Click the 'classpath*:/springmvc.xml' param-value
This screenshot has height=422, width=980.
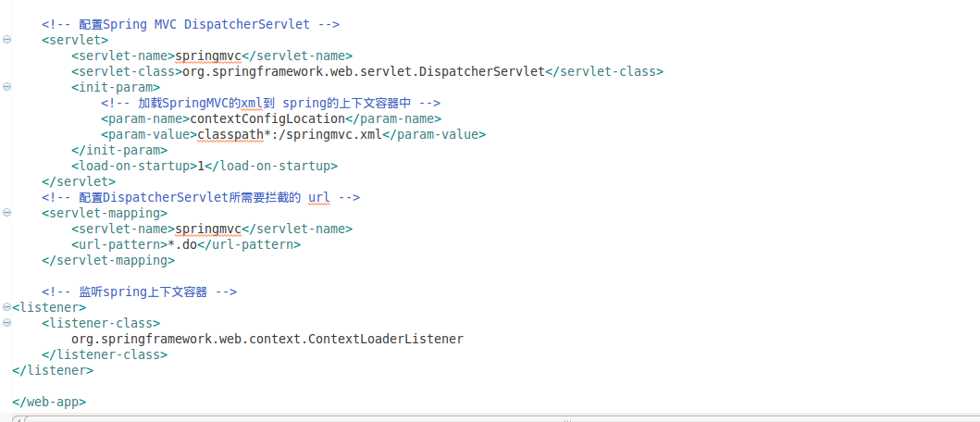click(x=290, y=134)
